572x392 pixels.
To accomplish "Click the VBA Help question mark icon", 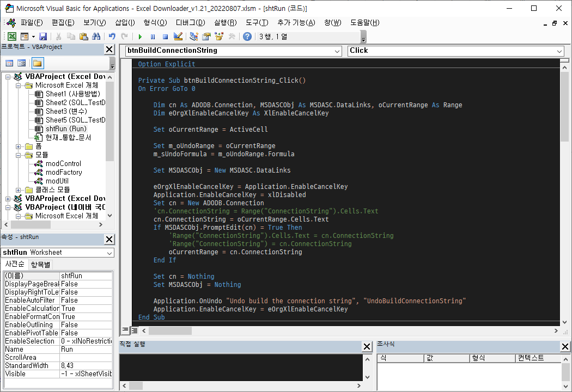I will pyautogui.click(x=247, y=36).
